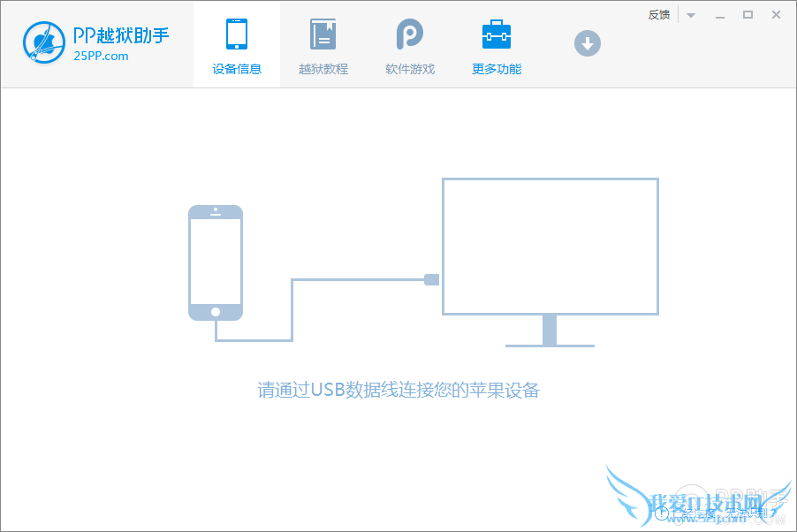Click the book icon above 越狱教程
The height and width of the screenshot is (532, 797).
coord(323,34)
